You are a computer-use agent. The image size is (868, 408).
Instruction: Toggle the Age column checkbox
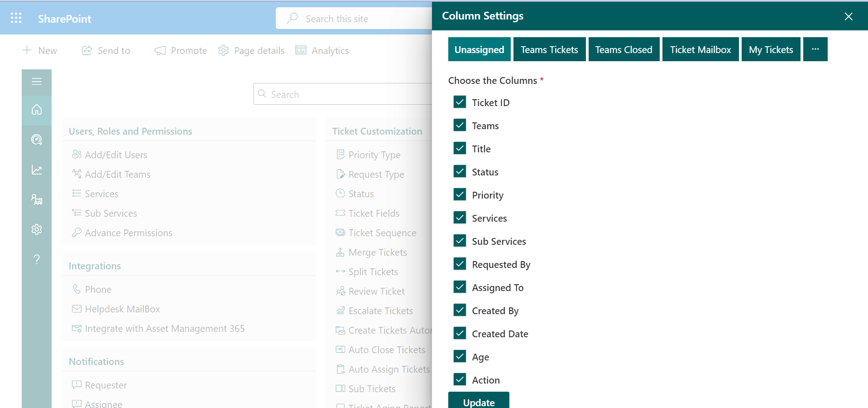pyautogui.click(x=460, y=356)
